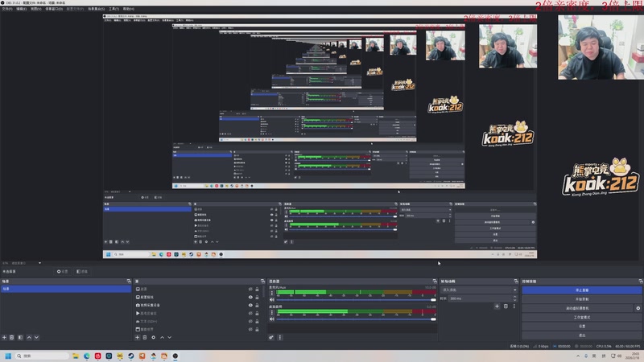Open 滤镜 filters button in source toolbar
The height and width of the screenshot is (362, 644).
82,271
